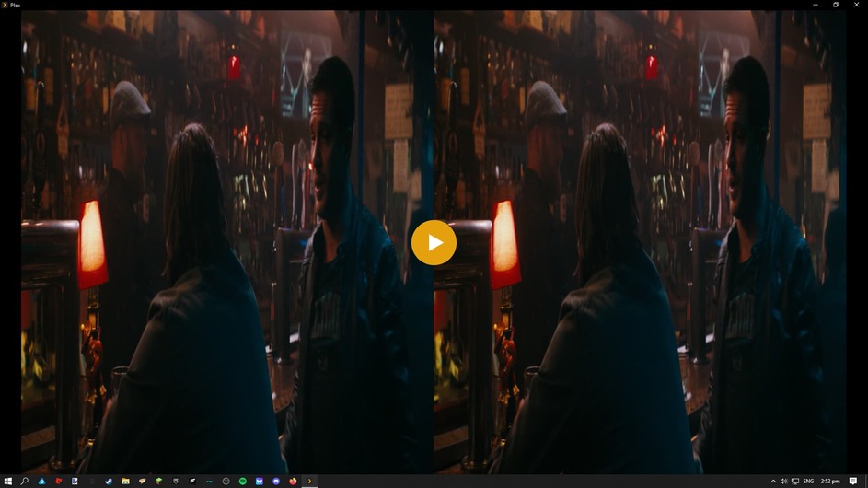Open the Discord taskbar icon
Viewport: 868px width, 488px height.
point(276,482)
